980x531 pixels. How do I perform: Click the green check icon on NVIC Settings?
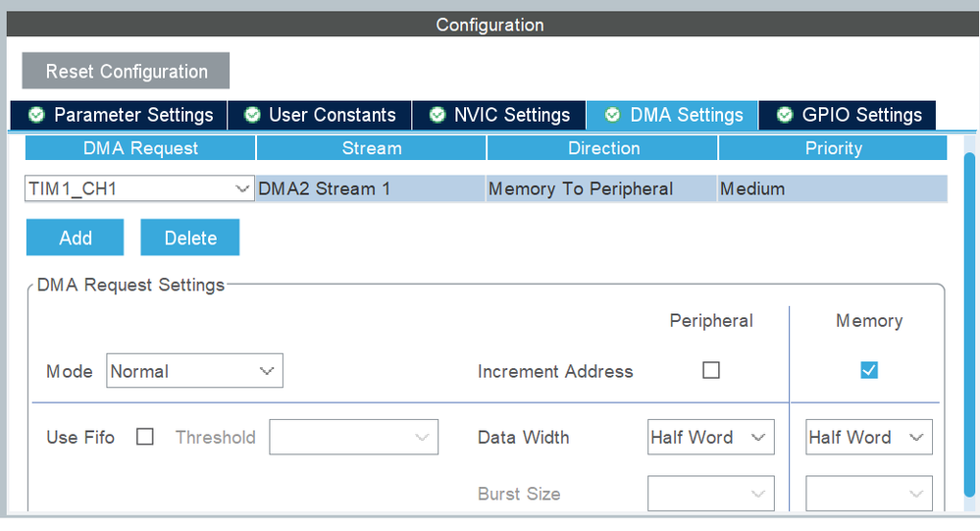coord(437,115)
